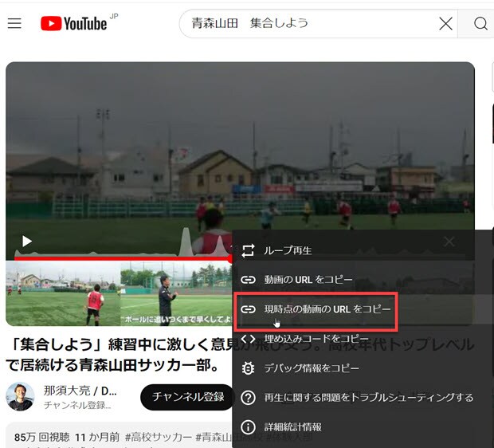The image size is (494, 448).
Task: Click the seek preview thumbnail of the coach
Action: [x=175, y=293]
